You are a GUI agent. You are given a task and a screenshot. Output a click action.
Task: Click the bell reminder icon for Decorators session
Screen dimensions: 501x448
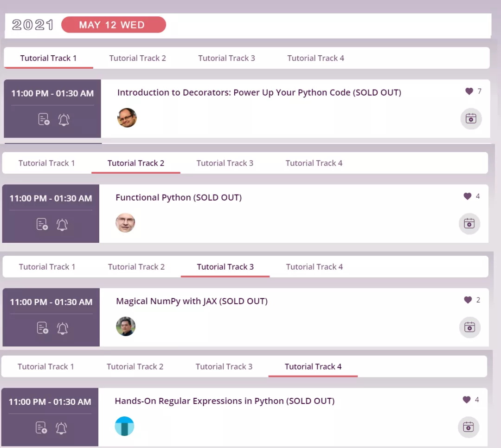(64, 120)
